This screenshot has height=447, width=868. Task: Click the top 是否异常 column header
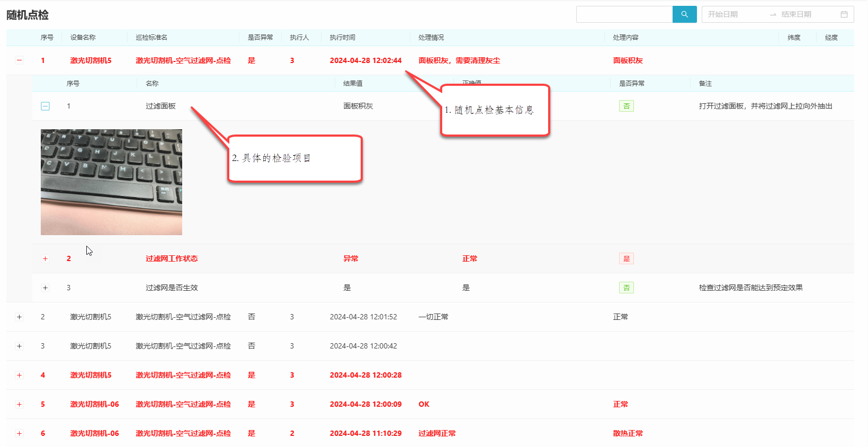click(x=261, y=38)
